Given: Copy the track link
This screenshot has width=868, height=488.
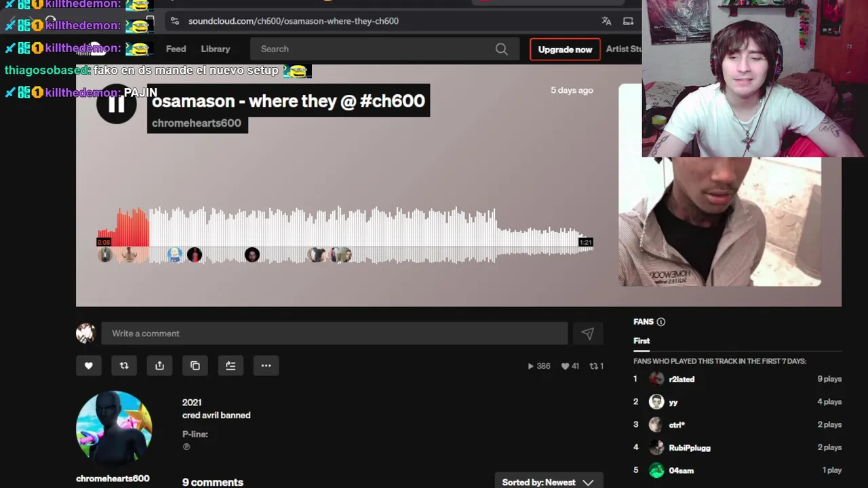Looking at the screenshot, I should point(195,365).
